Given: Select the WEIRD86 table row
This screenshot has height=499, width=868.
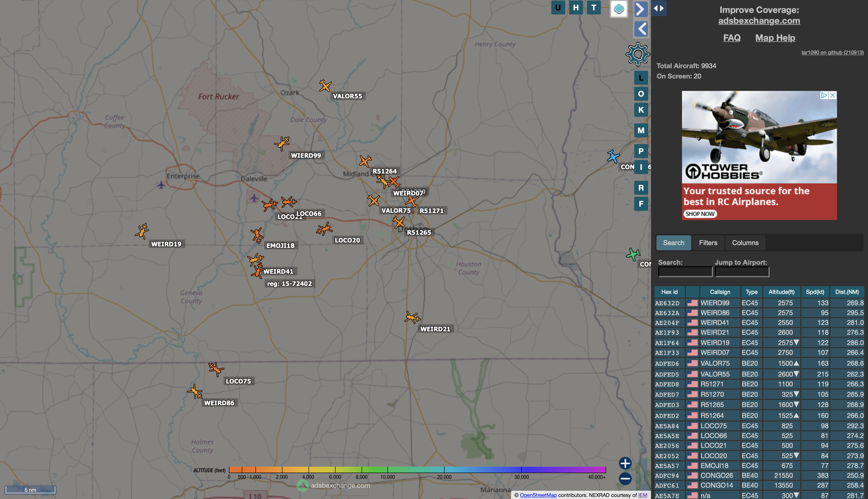Looking at the screenshot, I should pos(759,313).
